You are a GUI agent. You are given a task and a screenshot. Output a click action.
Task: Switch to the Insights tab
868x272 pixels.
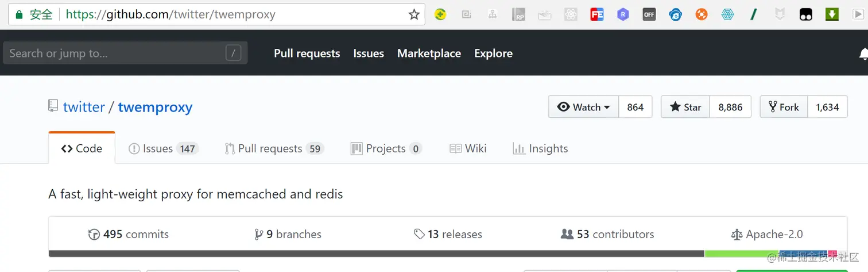tap(540, 148)
